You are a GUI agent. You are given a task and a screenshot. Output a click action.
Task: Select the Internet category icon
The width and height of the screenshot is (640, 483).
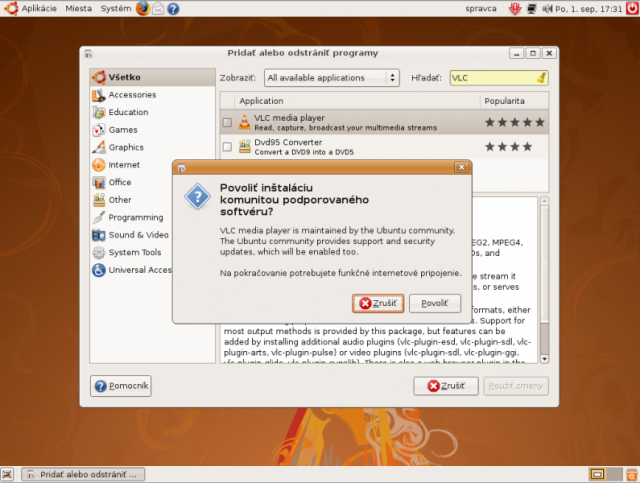coord(98,165)
